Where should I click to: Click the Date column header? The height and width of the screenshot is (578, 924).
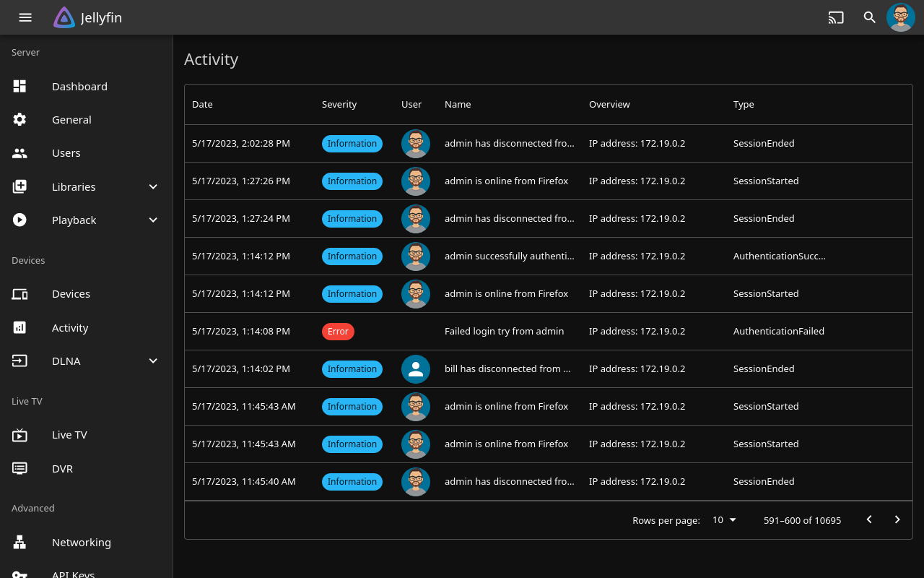[202, 104]
